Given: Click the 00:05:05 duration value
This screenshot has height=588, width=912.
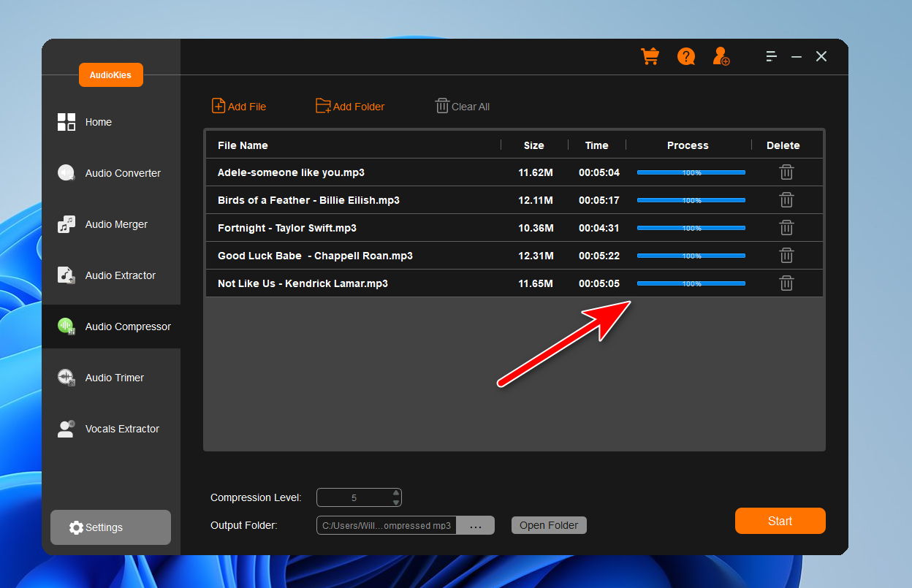Looking at the screenshot, I should (599, 283).
